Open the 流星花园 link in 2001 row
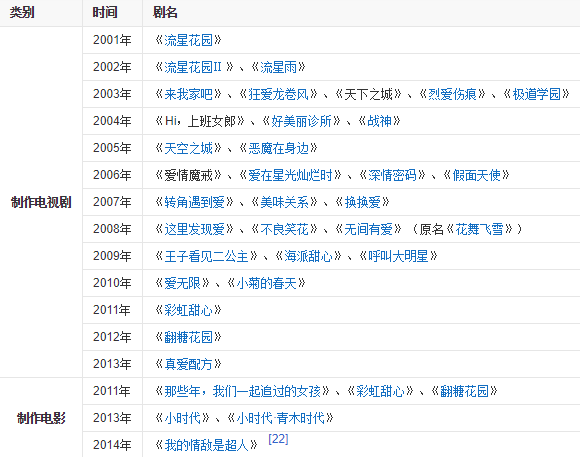 pyautogui.click(x=188, y=40)
